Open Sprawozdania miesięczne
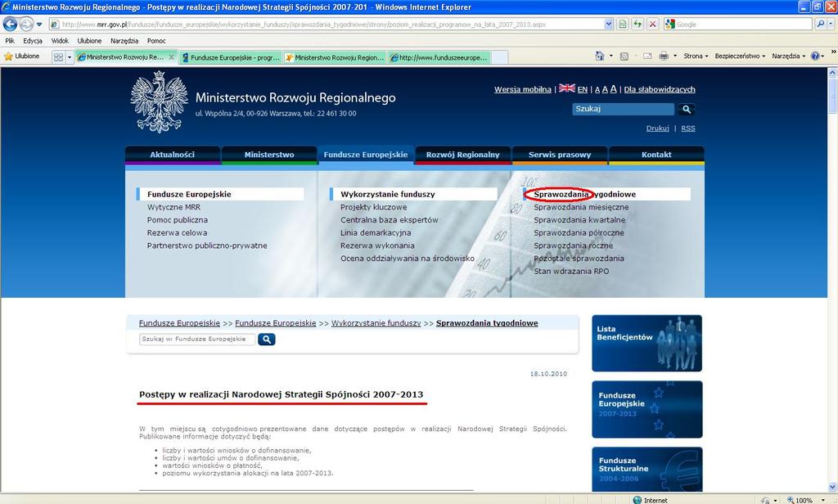Image resolution: width=838 pixels, height=504 pixels. coord(581,207)
